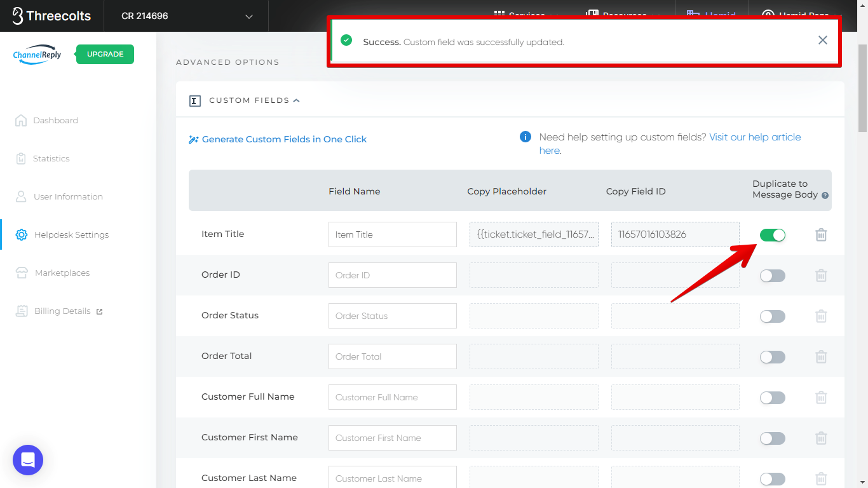The height and width of the screenshot is (488, 868).
Task: Click Customer Last Name field name input
Action: point(393,477)
